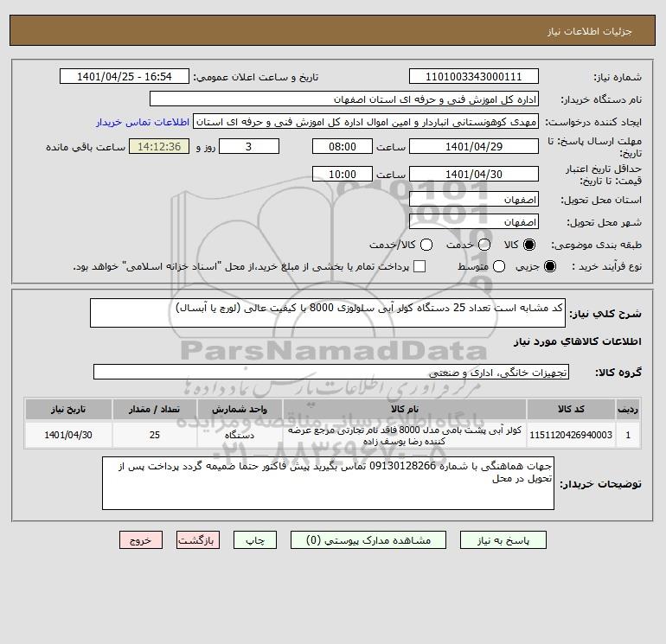
Task: Click the کد کالا column header
Action: (571, 409)
